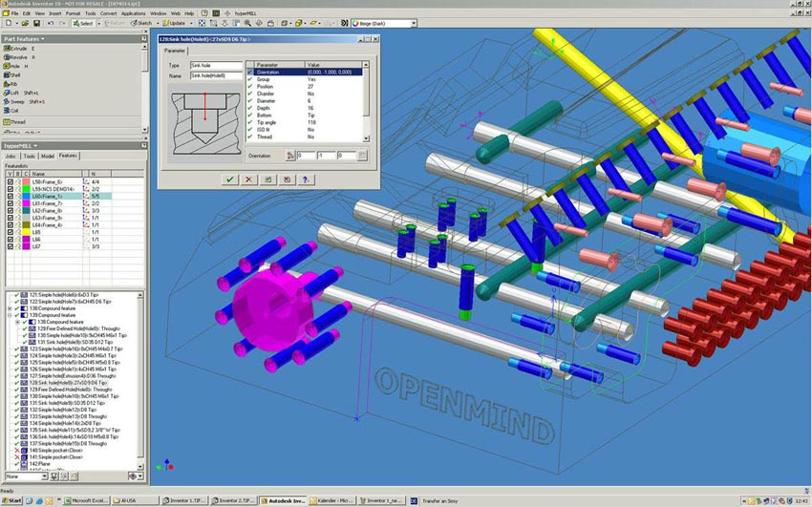Select the Loft feature tool
Viewport: 812px width, 507px height.
click(21, 93)
